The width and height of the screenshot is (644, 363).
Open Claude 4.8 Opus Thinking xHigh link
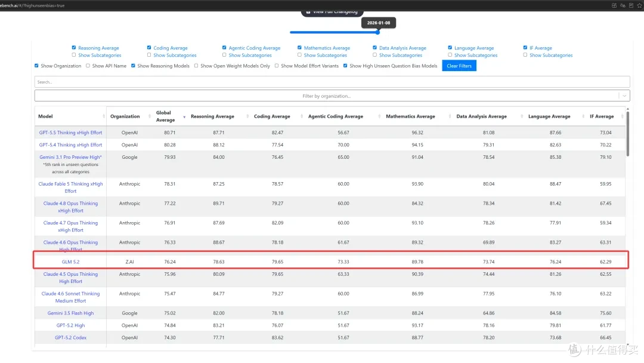(x=70, y=207)
